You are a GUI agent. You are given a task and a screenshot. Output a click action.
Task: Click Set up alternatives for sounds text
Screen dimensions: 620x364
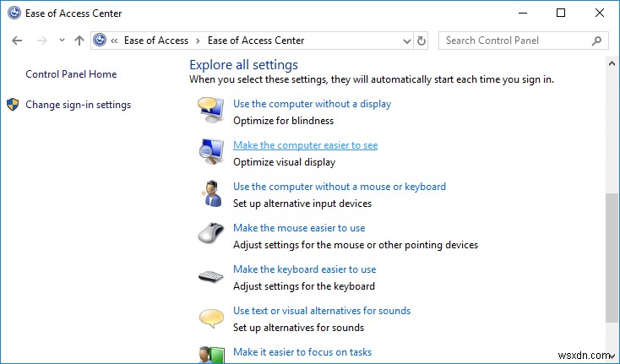tap(298, 328)
